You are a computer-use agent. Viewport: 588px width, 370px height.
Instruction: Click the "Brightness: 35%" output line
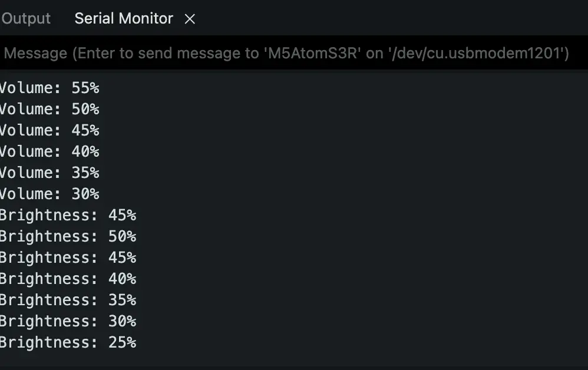(x=68, y=300)
